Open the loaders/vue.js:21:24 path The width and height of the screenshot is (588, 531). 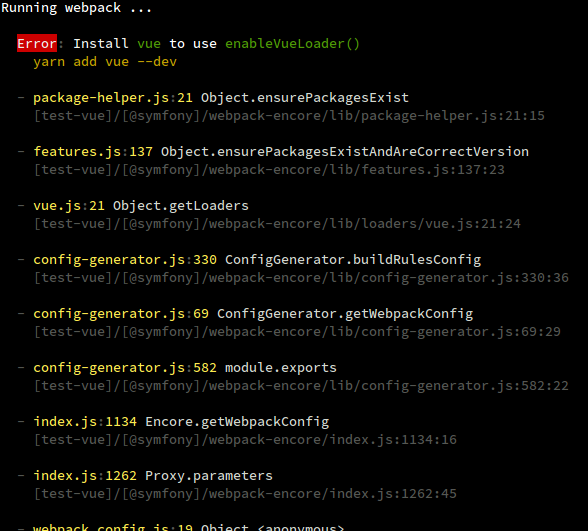277,224
